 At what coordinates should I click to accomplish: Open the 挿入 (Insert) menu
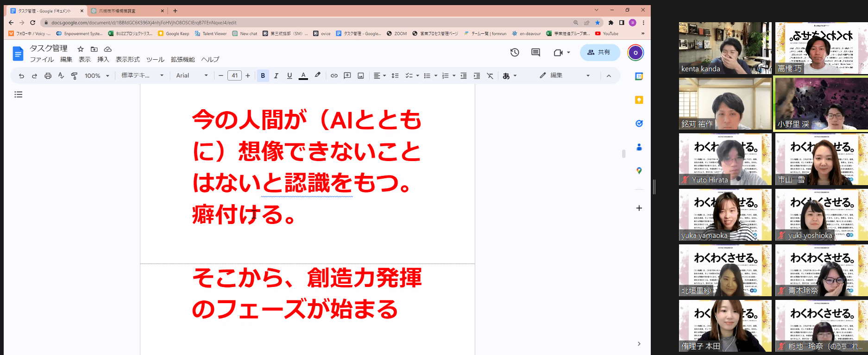click(x=103, y=60)
